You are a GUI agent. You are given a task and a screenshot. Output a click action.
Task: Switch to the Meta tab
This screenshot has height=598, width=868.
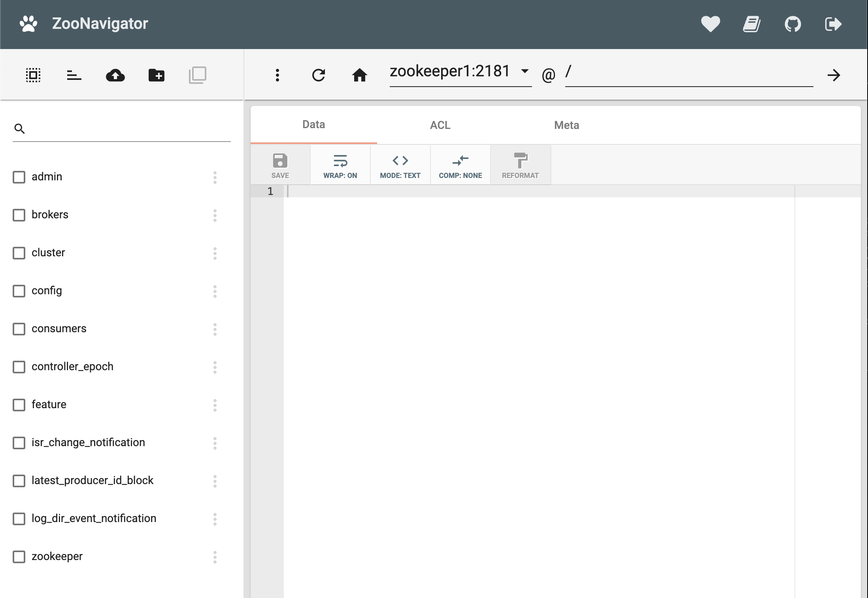[566, 125]
